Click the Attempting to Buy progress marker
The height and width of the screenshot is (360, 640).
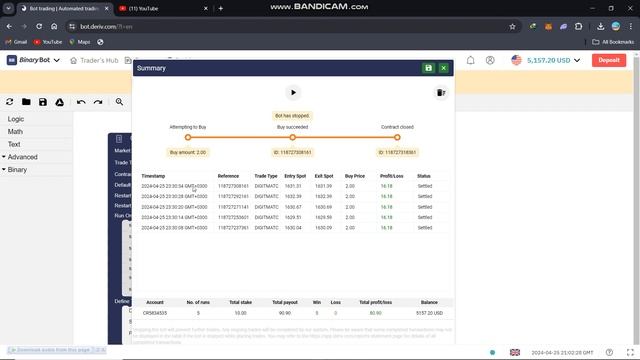coord(188,138)
